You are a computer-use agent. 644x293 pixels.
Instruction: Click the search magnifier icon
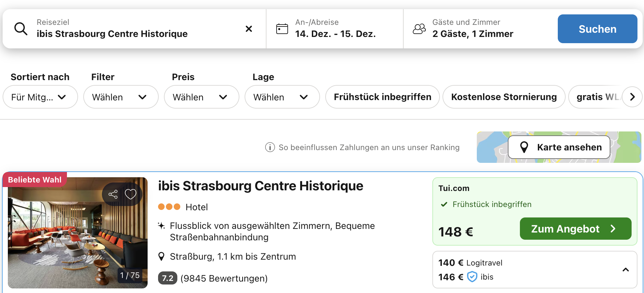[x=21, y=29]
